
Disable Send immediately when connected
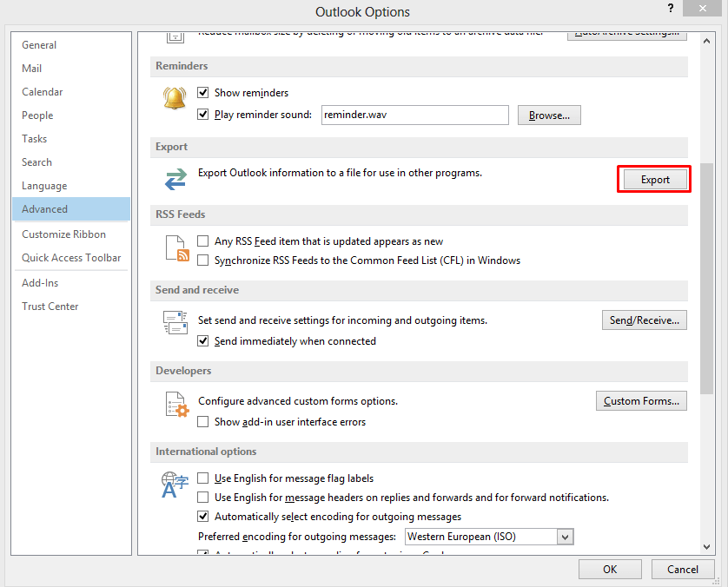point(203,341)
